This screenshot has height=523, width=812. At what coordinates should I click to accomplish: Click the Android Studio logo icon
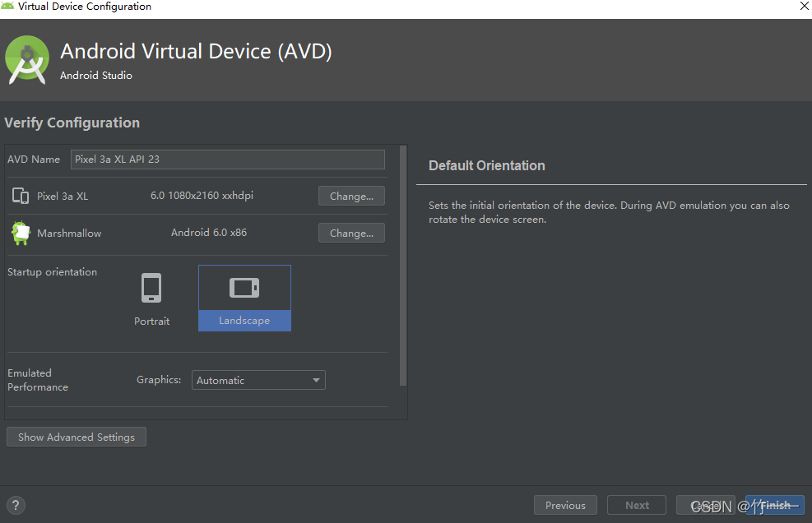pyautogui.click(x=27, y=60)
